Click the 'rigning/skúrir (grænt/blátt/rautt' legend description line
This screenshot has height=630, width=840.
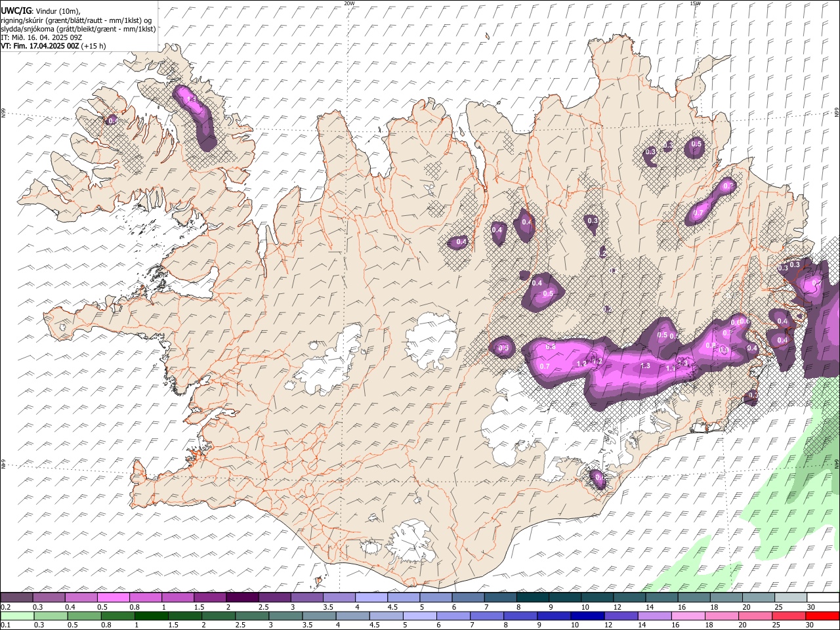tap(76, 20)
